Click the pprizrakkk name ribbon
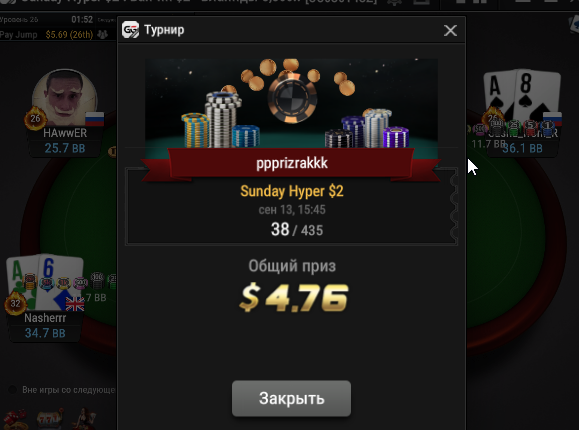Screen dimensions: 579x430 tap(291, 163)
